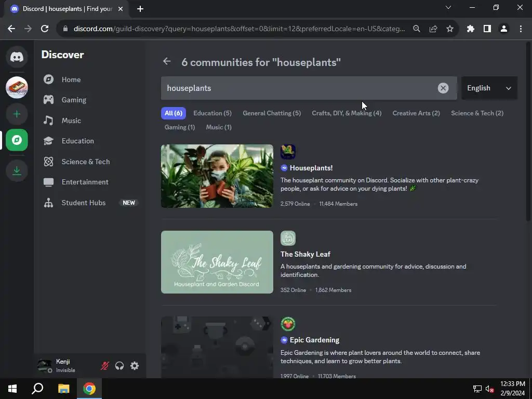The width and height of the screenshot is (532, 399).
Task: Open Windows Start menu
Action: point(12,389)
